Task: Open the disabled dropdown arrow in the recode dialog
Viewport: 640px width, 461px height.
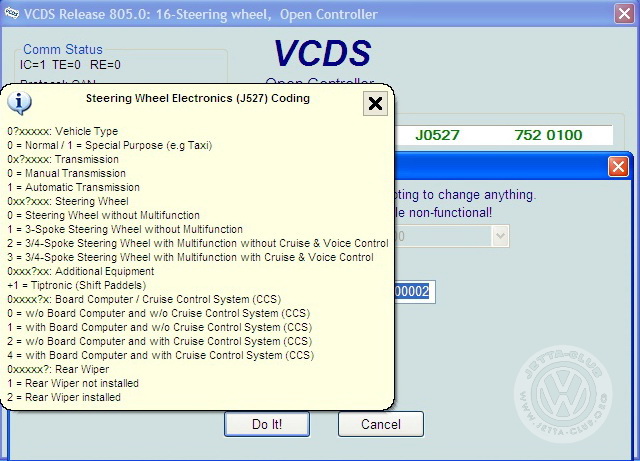Action: click(x=500, y=236)
